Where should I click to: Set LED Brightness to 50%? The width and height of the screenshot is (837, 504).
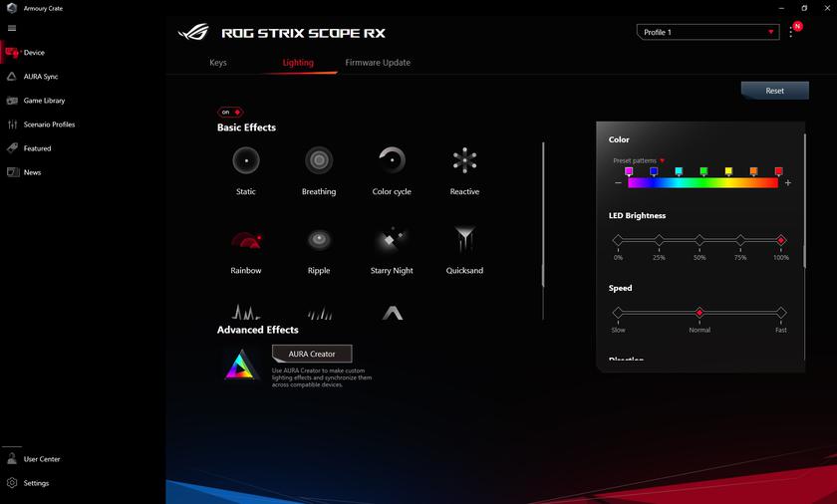coord(699,240)
